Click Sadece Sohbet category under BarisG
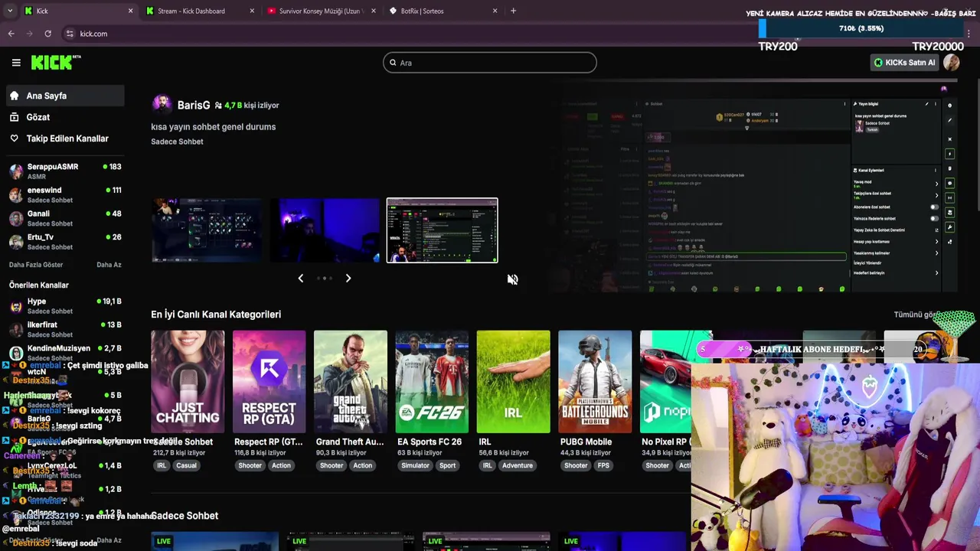This screenshot has width=980, height=551. coord(177,142)
